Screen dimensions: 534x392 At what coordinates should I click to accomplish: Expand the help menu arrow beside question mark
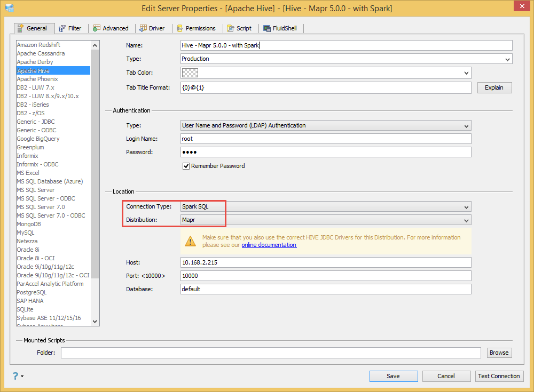point(22,377)
